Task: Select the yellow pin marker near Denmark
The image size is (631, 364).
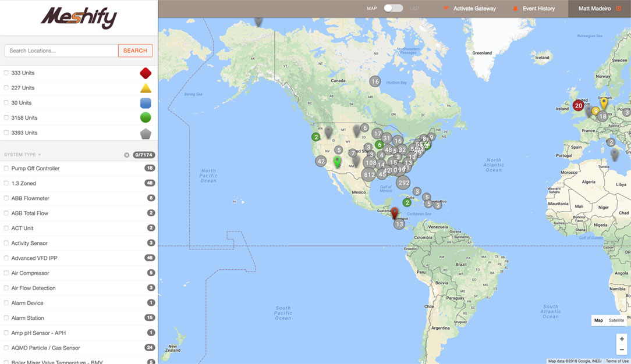Action: point(604,103)
